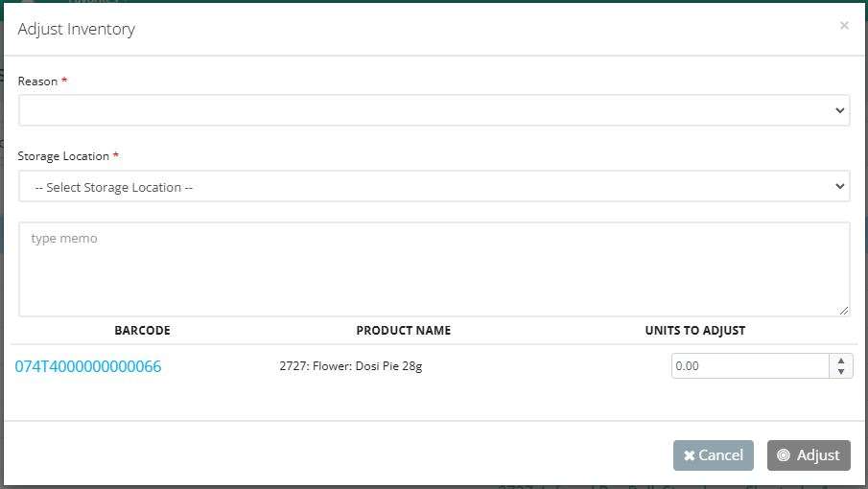Viewport: 868px width, 489px height.
Task: Click the Storage Location chevron arrow
Action: pos(839,186)
